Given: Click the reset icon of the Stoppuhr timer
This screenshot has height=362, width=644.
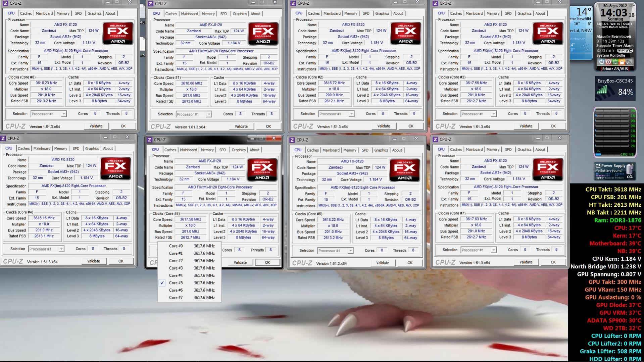Looking at the screenshot, I should [631, 51].
